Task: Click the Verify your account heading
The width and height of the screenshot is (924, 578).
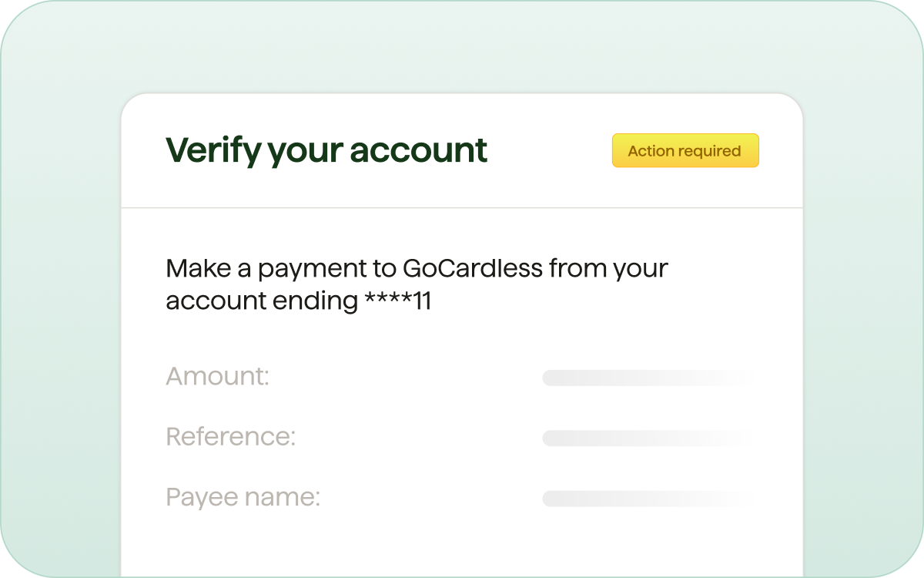Action: tap(326, 151)
